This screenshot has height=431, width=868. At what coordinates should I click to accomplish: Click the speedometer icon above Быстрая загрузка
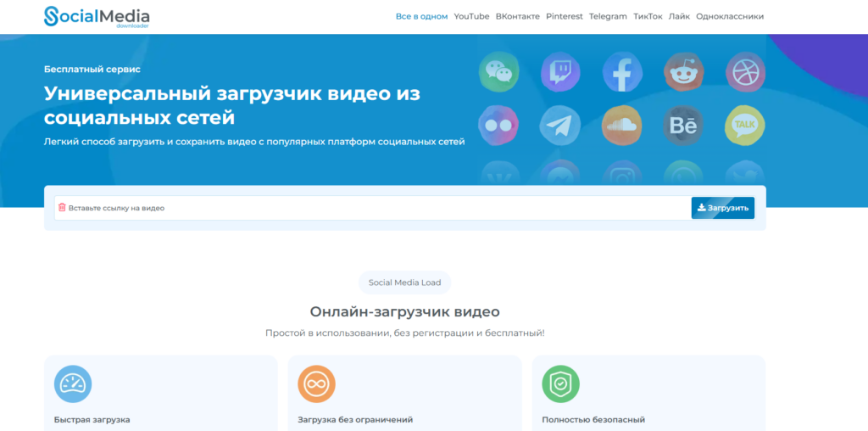73,383
